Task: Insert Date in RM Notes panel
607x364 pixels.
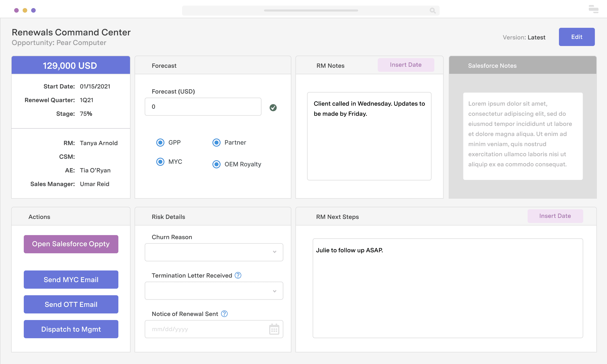Action: coord(406,65)
